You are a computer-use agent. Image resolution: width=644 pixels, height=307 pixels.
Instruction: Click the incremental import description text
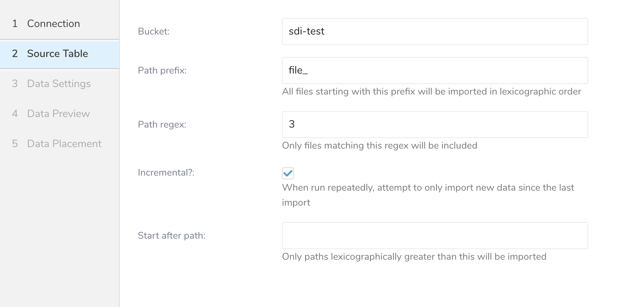click(428, 188)
